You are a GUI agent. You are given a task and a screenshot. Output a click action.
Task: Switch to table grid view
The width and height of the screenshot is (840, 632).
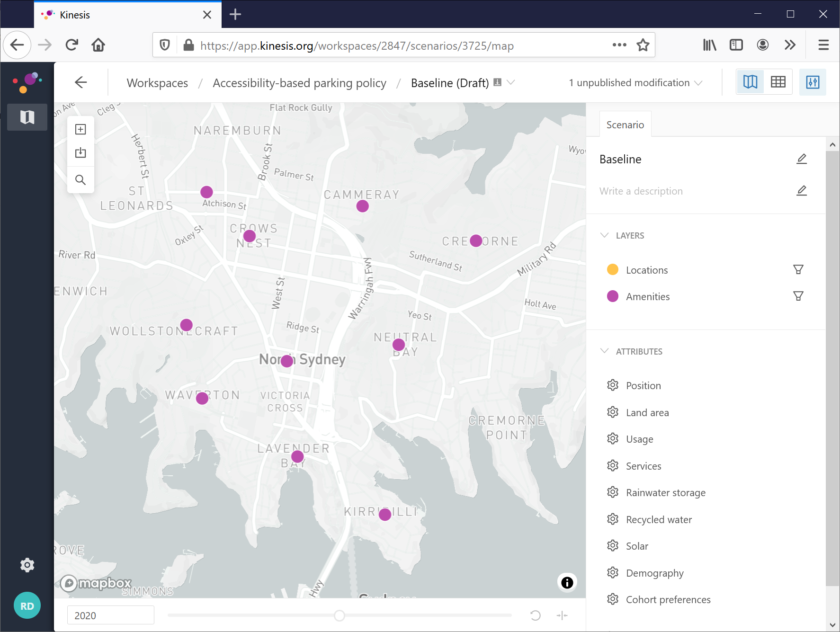point(778,82)
